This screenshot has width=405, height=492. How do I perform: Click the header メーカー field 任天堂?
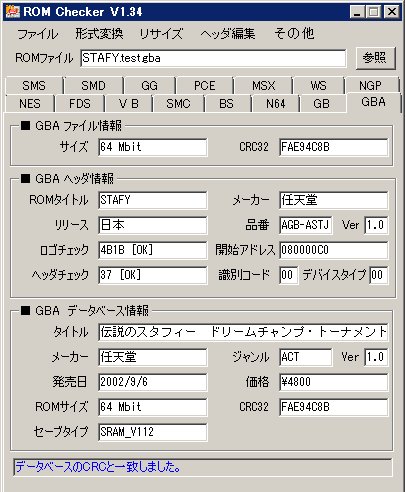334,200
